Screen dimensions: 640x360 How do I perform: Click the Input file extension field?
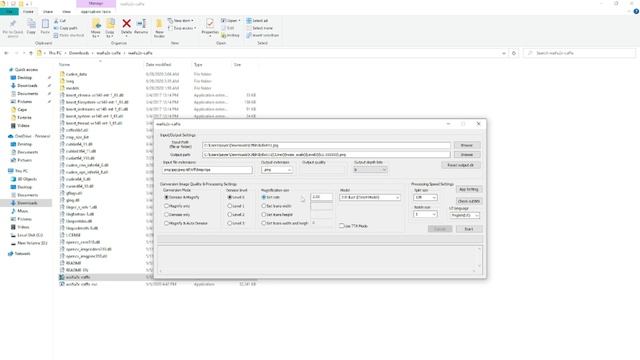click(207, 170)
